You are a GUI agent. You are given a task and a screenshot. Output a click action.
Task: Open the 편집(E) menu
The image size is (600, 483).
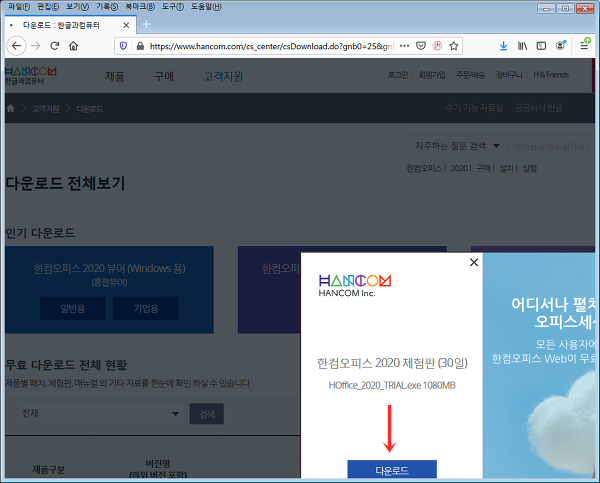pyautogui.click(x=48, y=7)
